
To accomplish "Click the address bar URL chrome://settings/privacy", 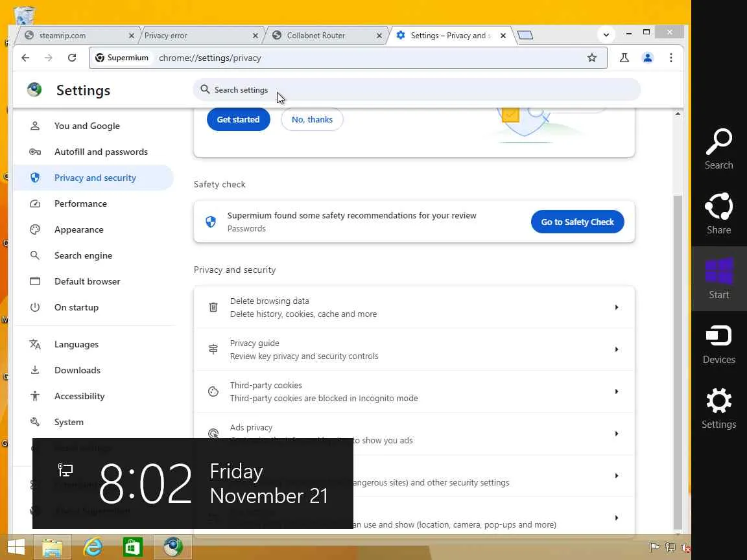I will (x=210, y=58).
